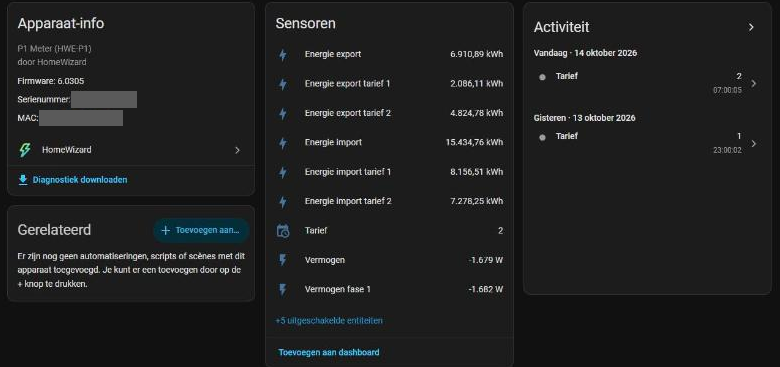Click the green HomeWizard integration logo
This screenshot has height=367, width=780.
click(x=25, y=150)
